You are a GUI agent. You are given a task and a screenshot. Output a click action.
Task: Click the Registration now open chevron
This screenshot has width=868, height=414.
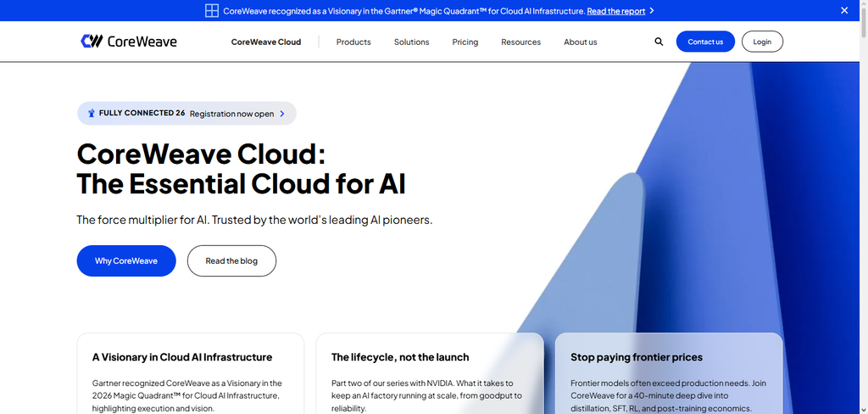click(x=281, y=114)
